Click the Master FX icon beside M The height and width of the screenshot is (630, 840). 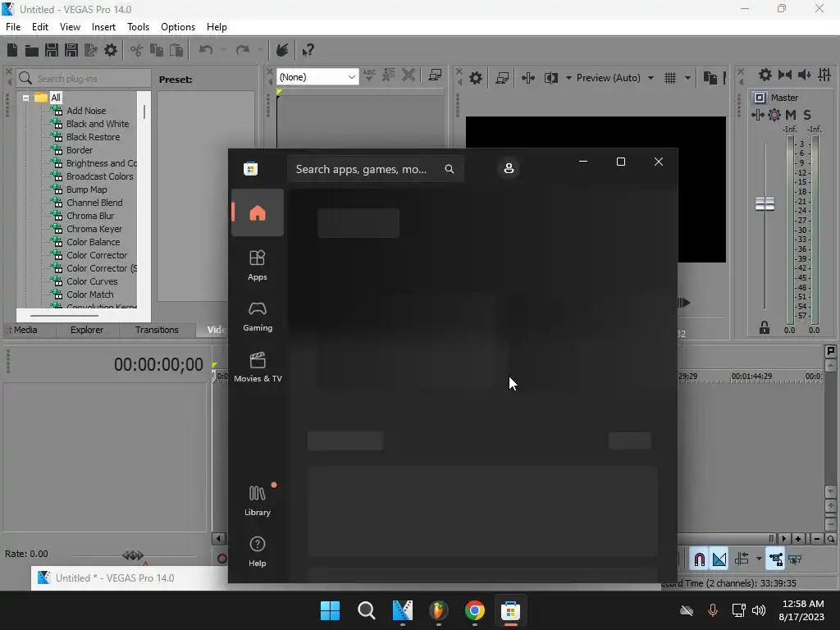coord(757,115)
